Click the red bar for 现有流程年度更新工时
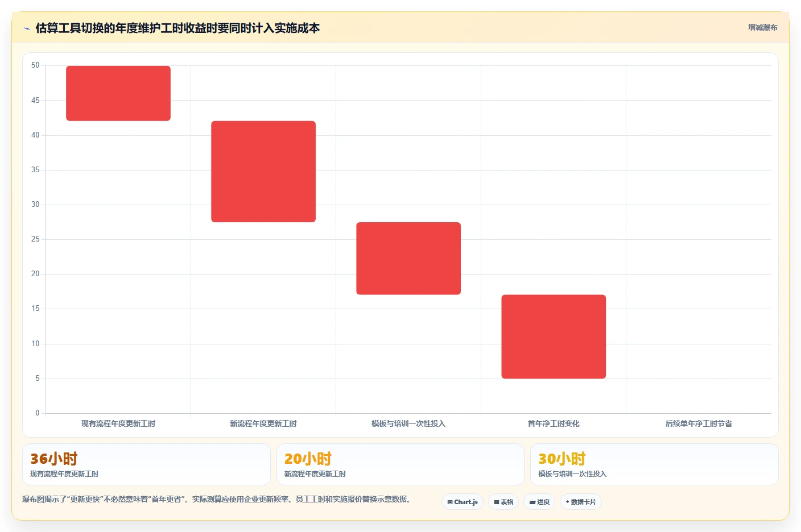The image size is (801, 532). point(118,93)
